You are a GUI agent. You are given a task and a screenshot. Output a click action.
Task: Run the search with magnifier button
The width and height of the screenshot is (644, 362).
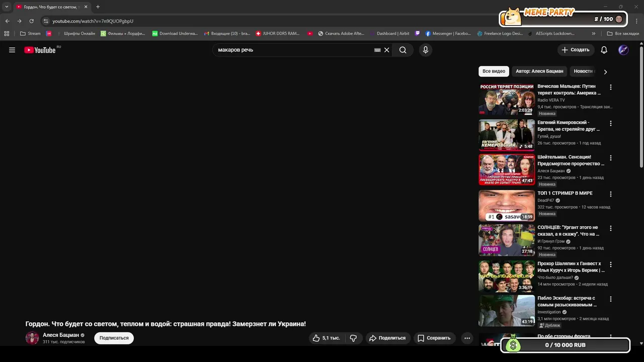point(403,50)
